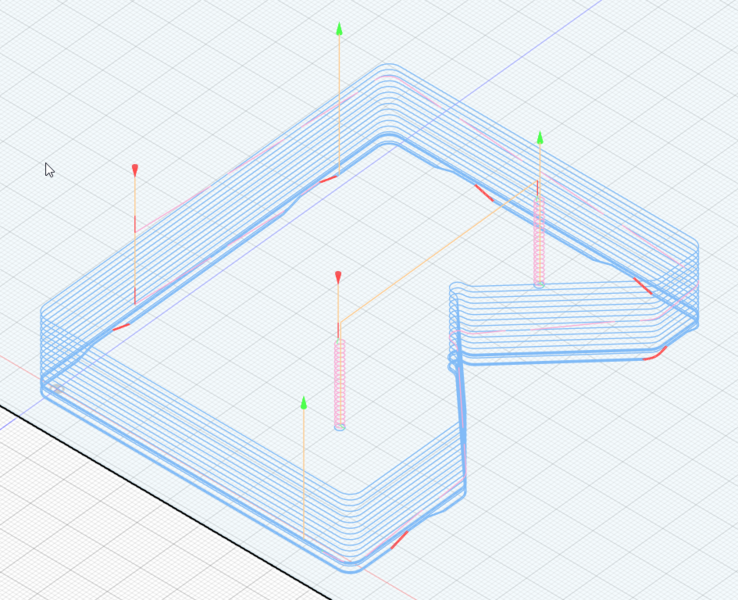Click the red lead arc at the bottom edge
The height and width of the screenshot is (600, 738).
(399, 540)
